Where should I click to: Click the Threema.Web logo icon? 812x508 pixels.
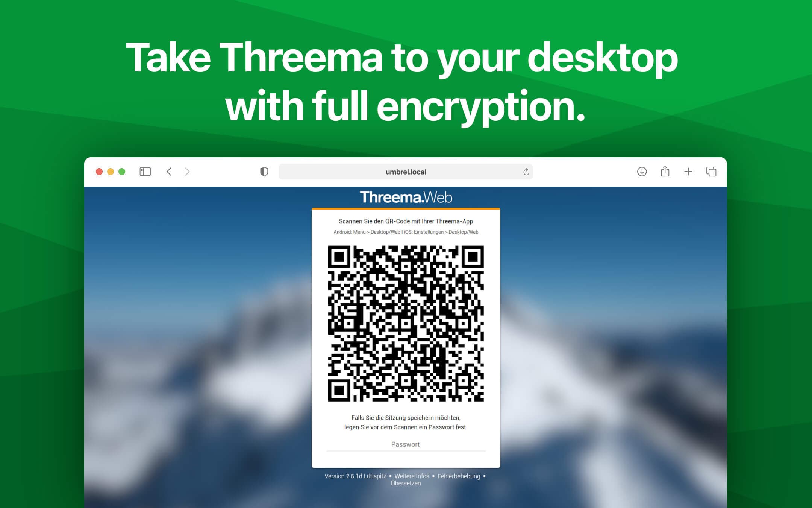(x=406, y=197)
